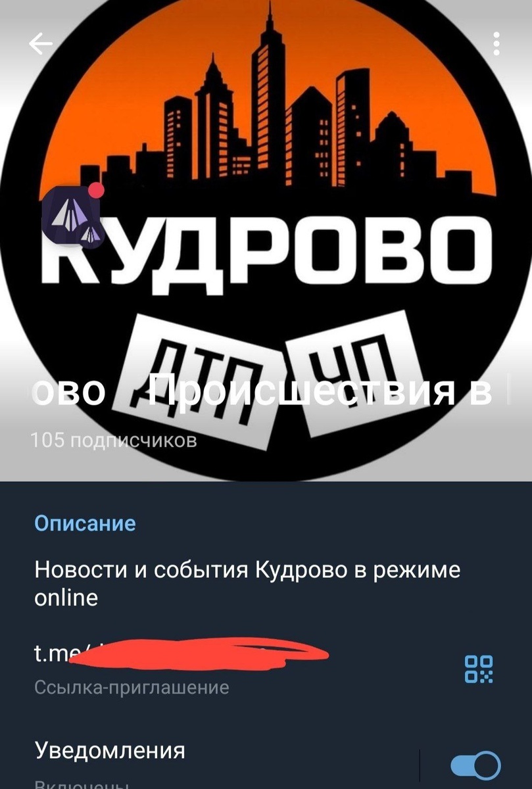This screenshot has width=532, height=789.
Task: Show the QR code for invite link
Action: [479, 669]
